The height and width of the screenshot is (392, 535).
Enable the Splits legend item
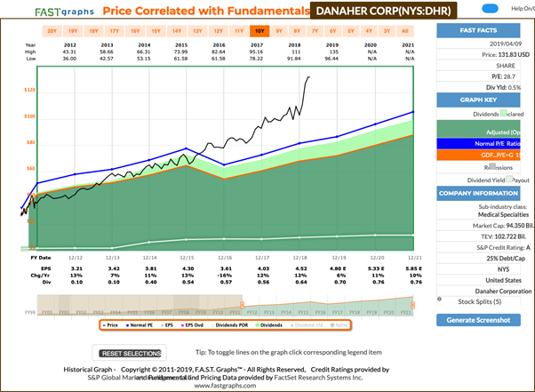pyautogui.click(x=339, y=325)
